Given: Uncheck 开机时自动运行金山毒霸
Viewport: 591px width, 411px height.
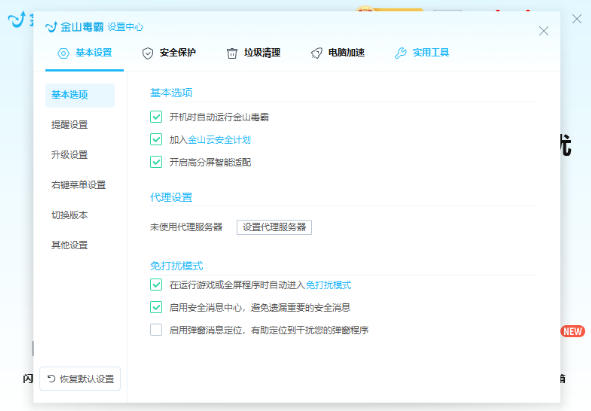Looking at the screenshot, I should click(156, 117).
